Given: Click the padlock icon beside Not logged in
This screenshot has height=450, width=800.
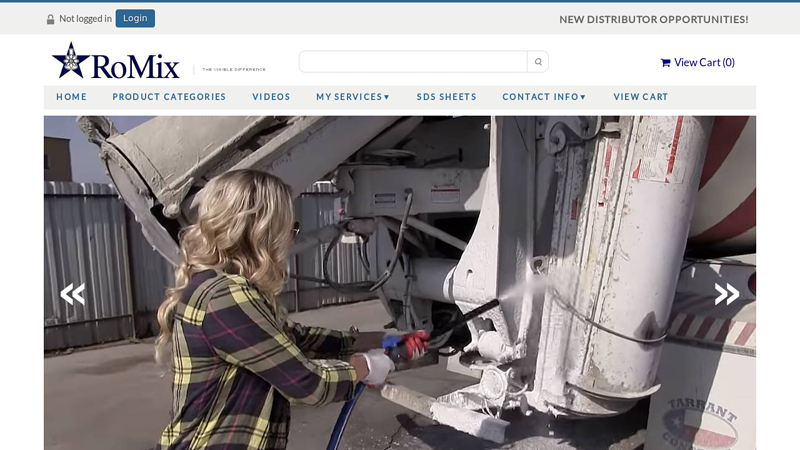Looking at the screenshot, I should point(51,19).
